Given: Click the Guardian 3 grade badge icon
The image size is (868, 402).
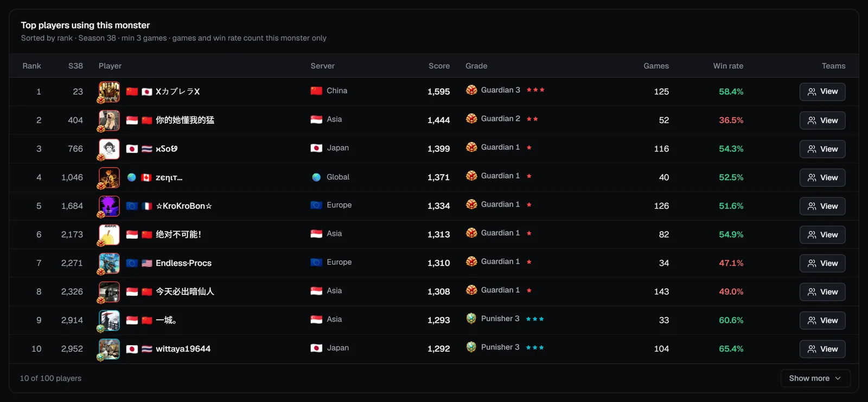Looking at the screenshot, I should 471,90.
